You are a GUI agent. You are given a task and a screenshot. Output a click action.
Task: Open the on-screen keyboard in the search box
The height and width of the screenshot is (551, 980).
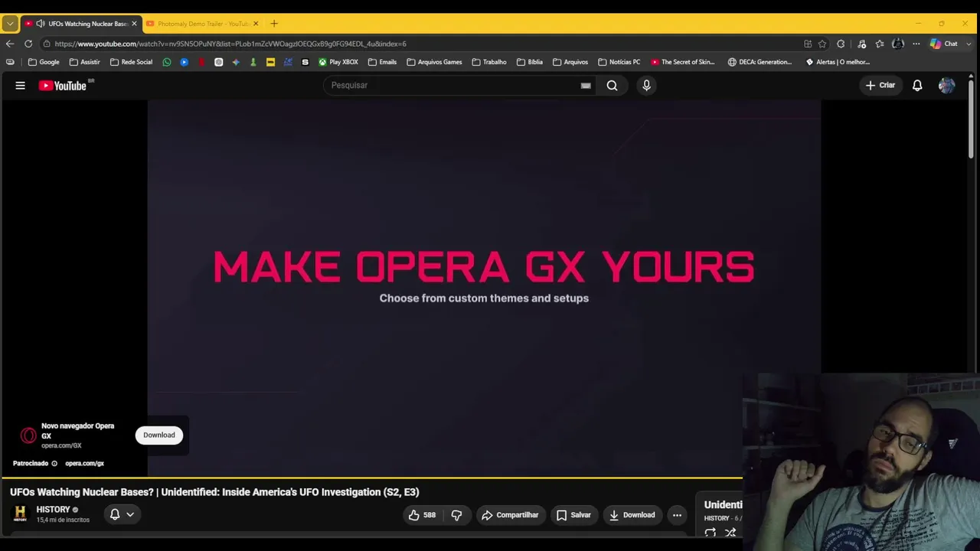586,86
